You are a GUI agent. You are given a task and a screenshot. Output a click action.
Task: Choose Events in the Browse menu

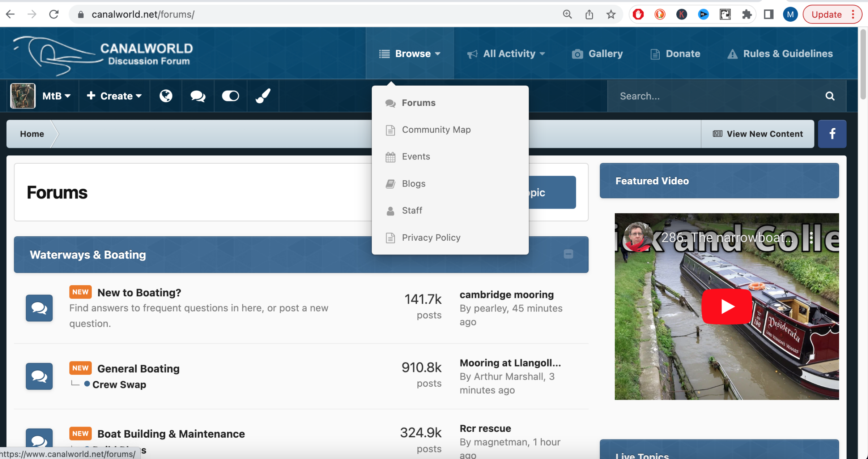416,157
